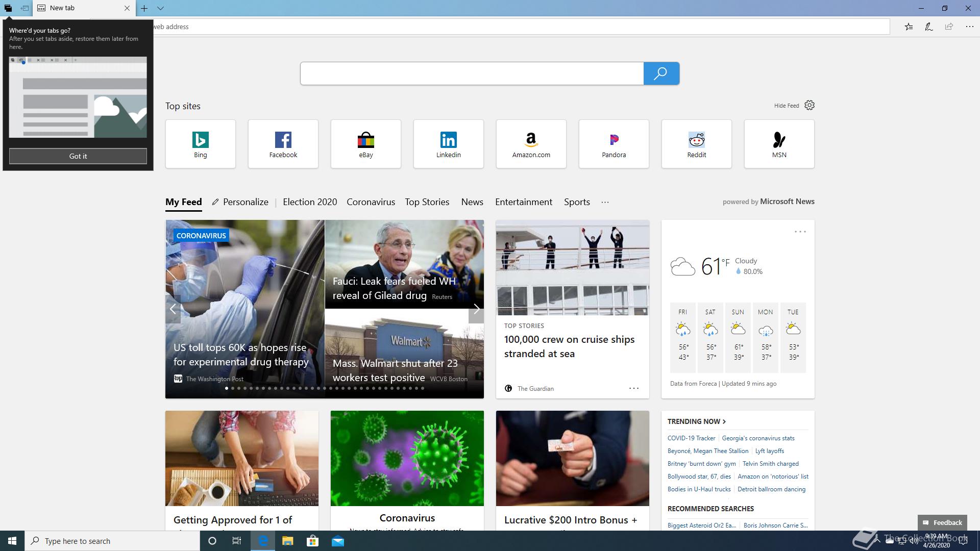Go to next carousel slide arrow
The height and width of the screenshot is (551, 980).
click(476, 309)
